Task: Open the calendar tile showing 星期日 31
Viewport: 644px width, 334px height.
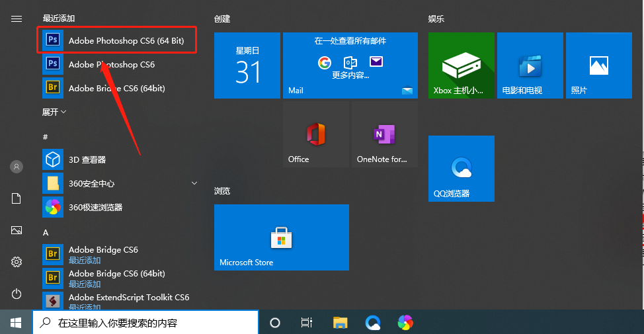Action: pos(247,65)
